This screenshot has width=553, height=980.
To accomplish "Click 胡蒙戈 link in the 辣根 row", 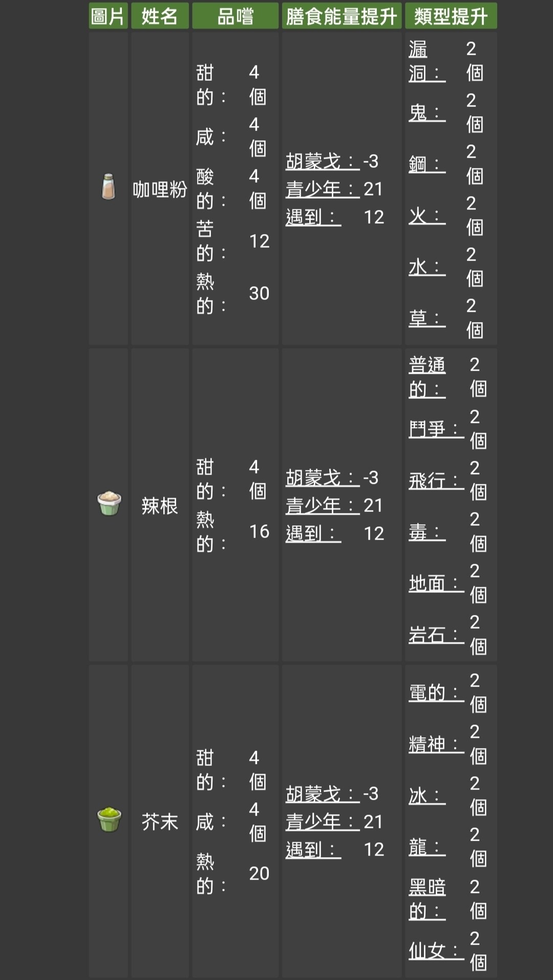I will (x=323, y=478).
